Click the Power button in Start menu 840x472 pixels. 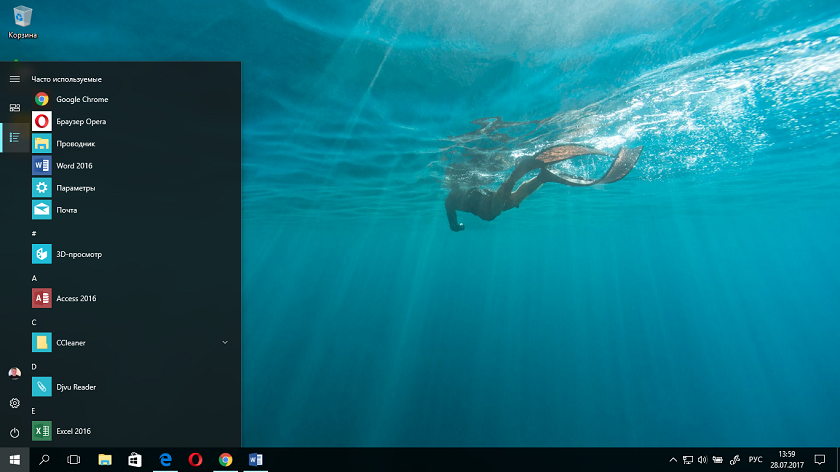pyautogui.click(x=14, y=432)
